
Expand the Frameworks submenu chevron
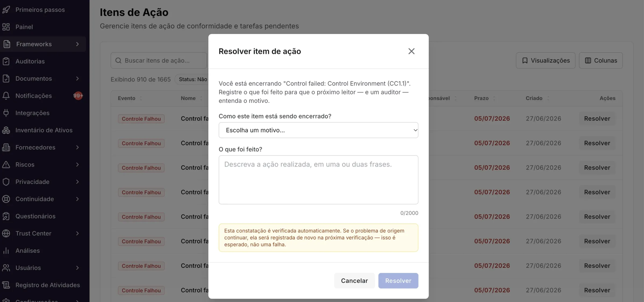[77, 44]
